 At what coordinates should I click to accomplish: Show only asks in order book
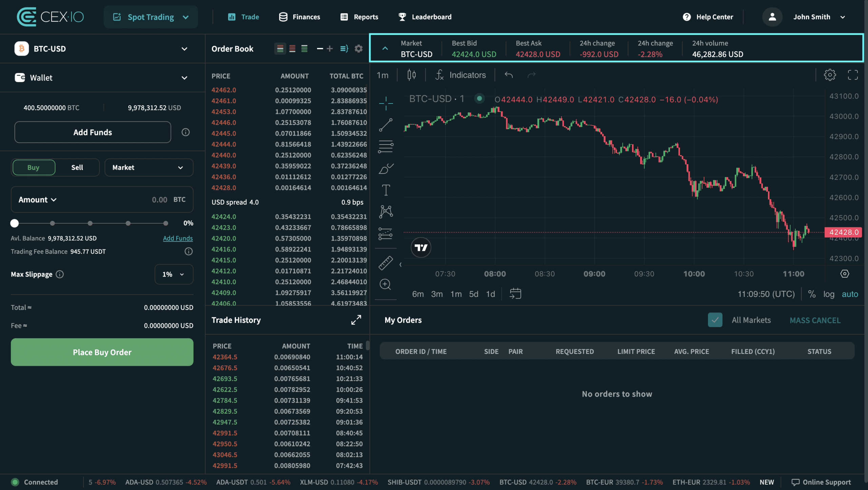pyautogui.click(x=292, y=49)
